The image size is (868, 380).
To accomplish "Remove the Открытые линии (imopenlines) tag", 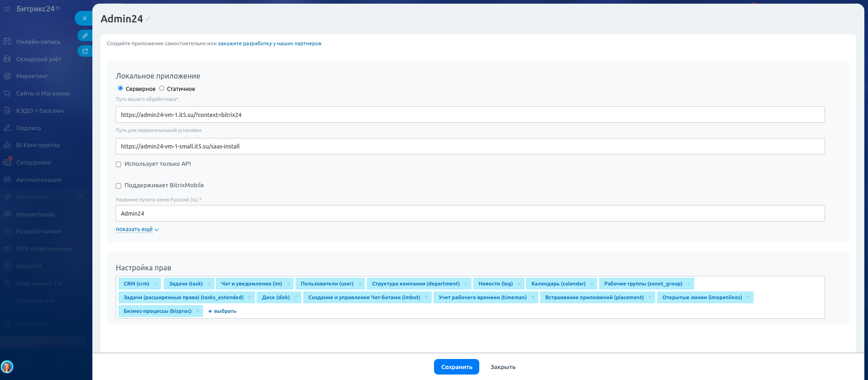I will [x=748, y=297].
